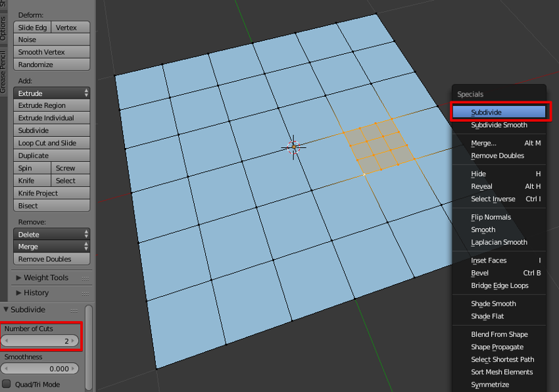Open the Delete dropdown
Screen dimensions: 559x392
[52, 234]
